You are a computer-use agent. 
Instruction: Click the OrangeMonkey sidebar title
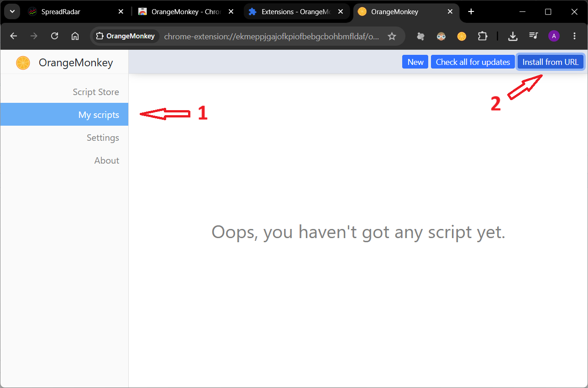click(76, 63)
